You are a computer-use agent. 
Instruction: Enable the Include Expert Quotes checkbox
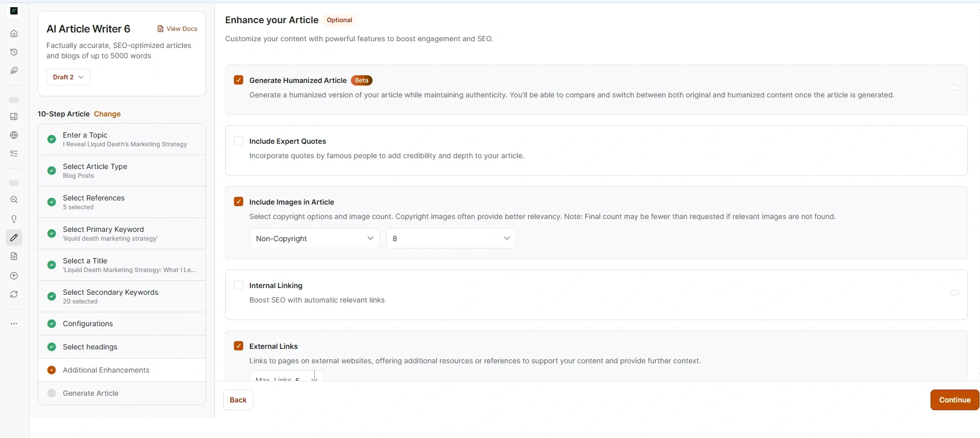coord(239,141)
